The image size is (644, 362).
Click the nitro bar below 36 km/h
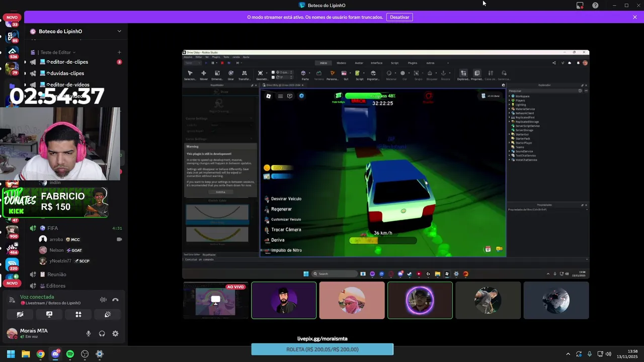pyautogui.click(x=383, y=241)
